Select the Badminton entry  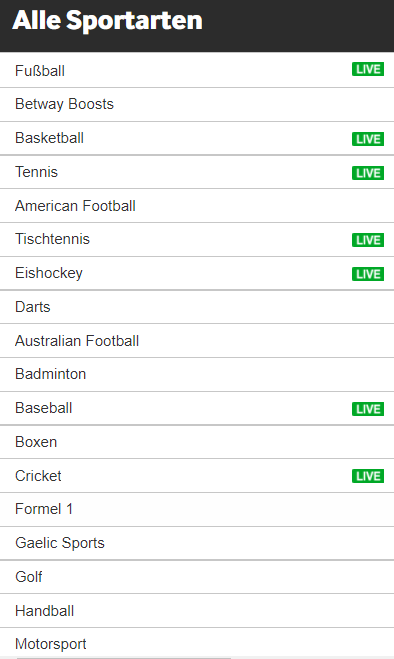[197, 374]
